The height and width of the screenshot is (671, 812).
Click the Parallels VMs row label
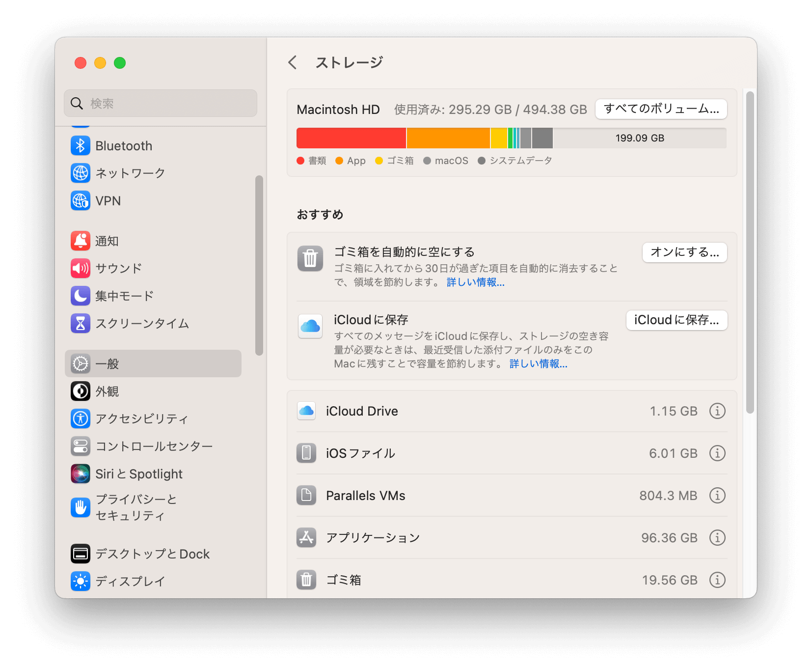coord(366,496)
